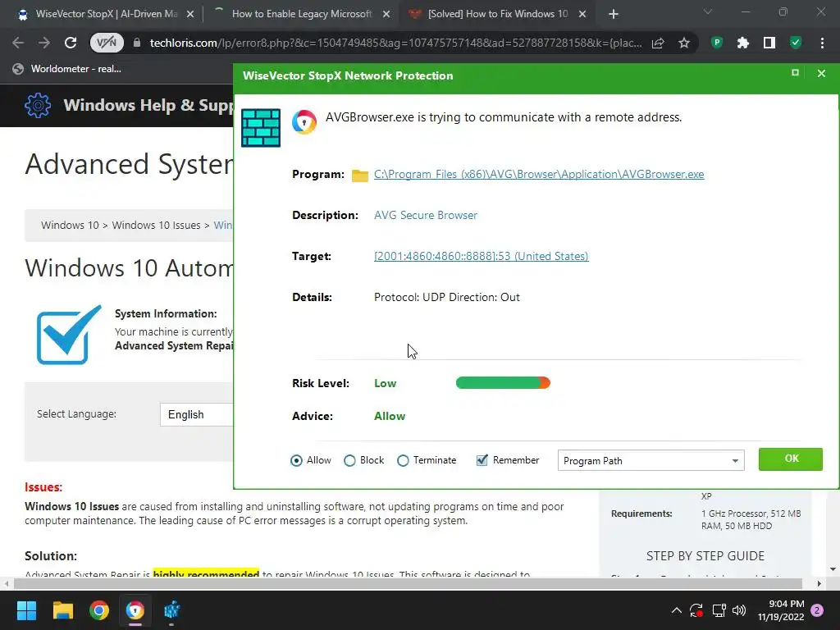Image resolution: width=840 pixels, height=630 pixels.
Task: Show hidden system tray icons
Action: 677,610
